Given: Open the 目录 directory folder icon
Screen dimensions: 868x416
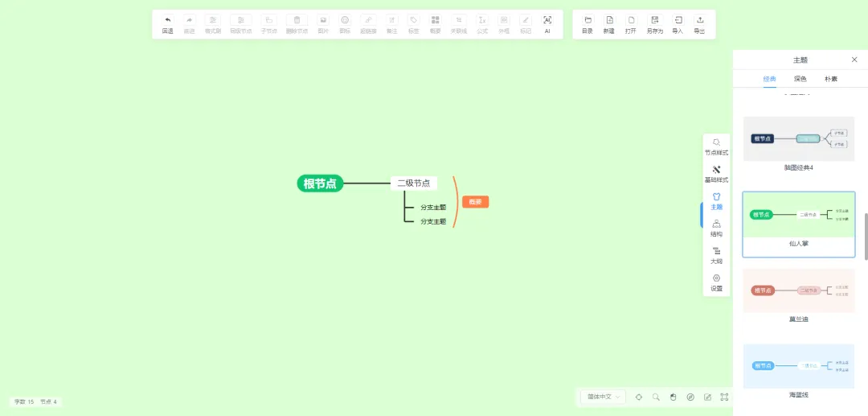Looking at the screenshot, I should click(x=588, y=20).
